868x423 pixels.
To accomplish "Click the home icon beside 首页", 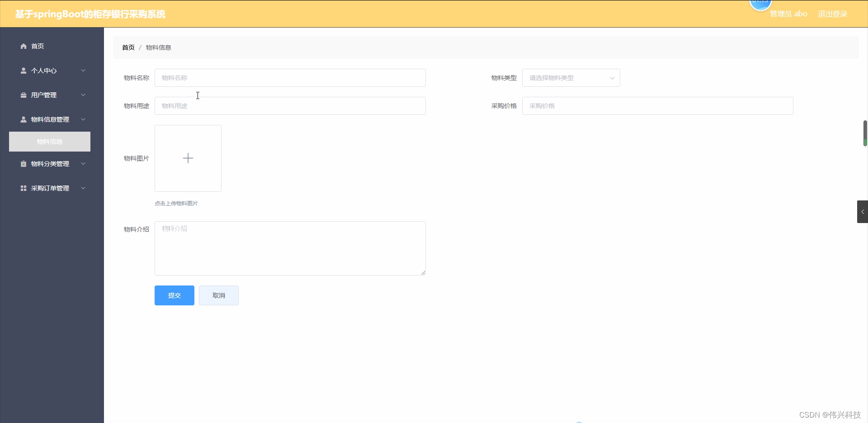I will click(23, 46).
